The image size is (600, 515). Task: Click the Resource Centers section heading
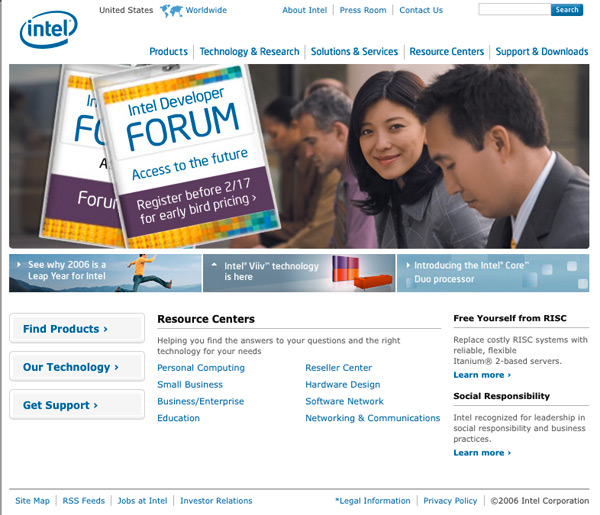(x=206, y=319)
